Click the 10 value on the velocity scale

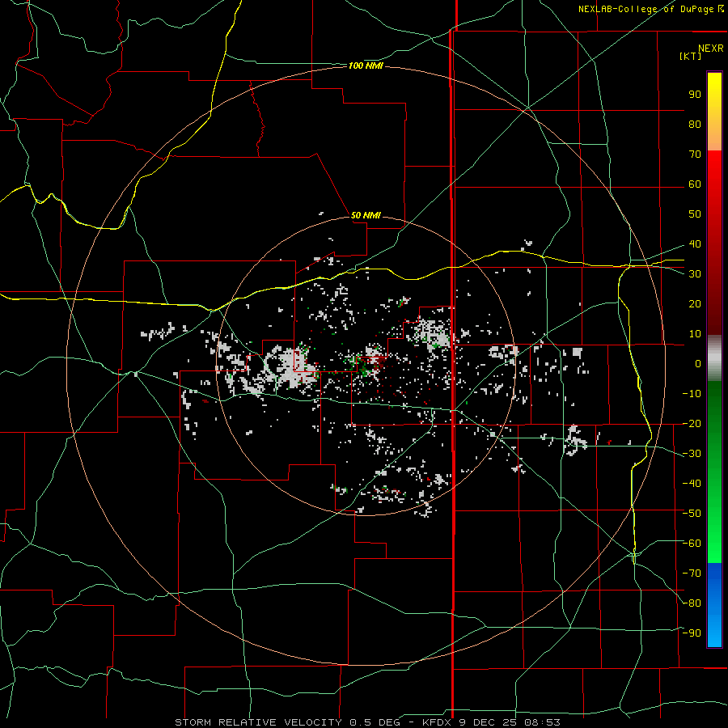(x=695, y=334)
